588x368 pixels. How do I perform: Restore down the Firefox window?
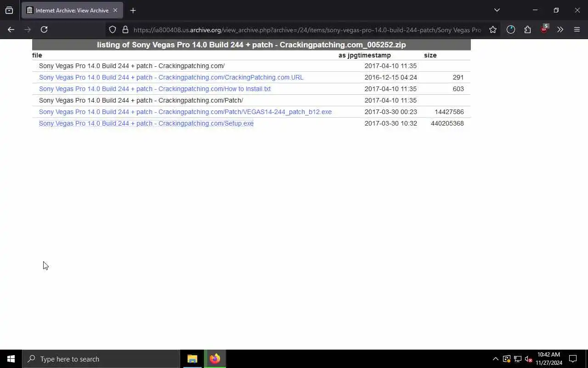click(556, 10)
